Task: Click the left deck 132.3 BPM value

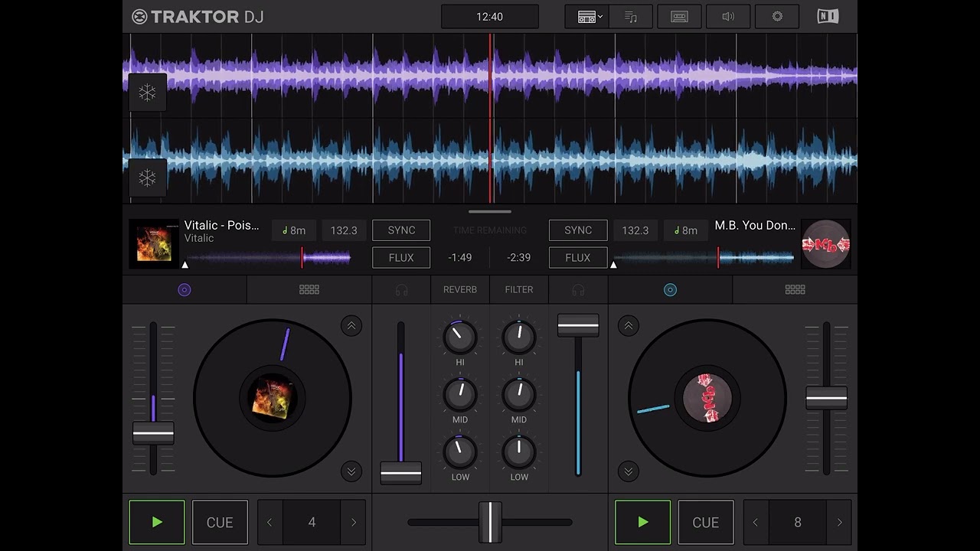Action: [x=344, y=230]
